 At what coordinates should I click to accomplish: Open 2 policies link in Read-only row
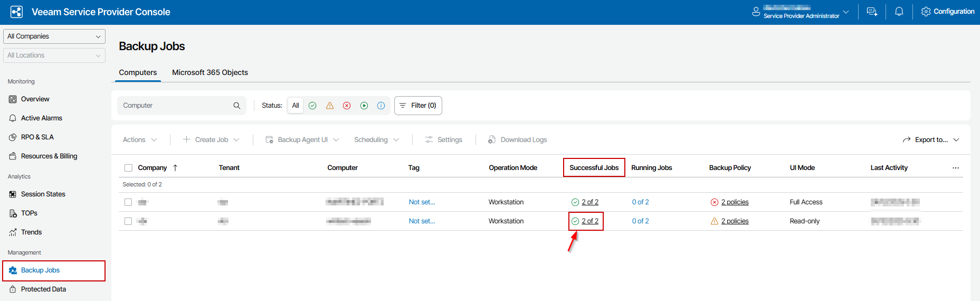pos(735,221)
